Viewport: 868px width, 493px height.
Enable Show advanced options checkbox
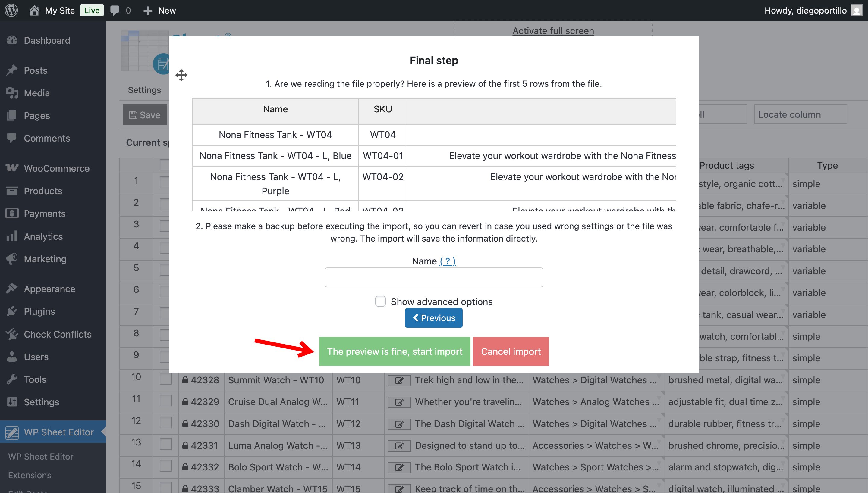pos(380,301)
